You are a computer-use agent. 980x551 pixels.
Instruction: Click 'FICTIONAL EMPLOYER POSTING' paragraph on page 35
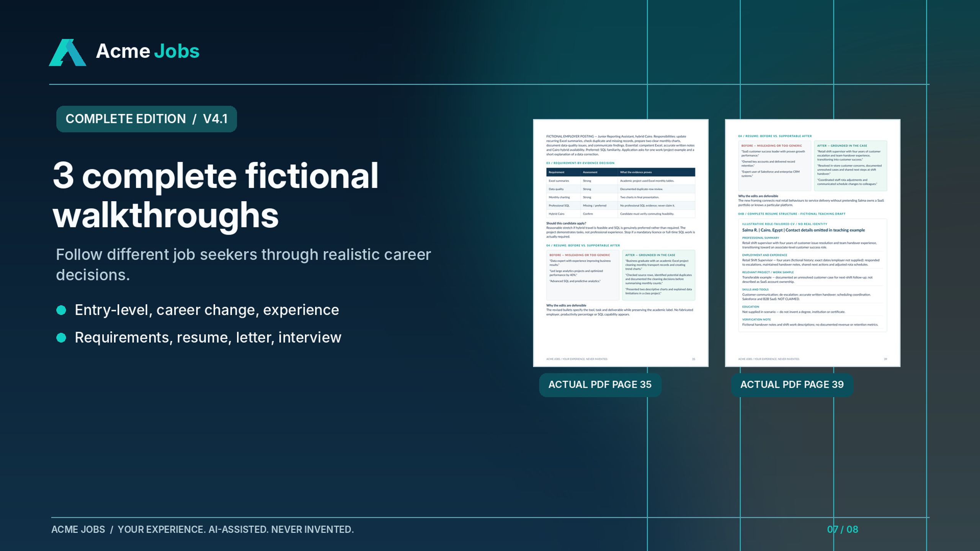pos(621,145)
